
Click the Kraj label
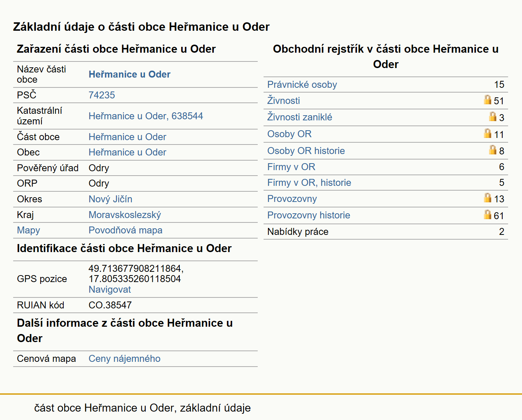coord(25,215)
